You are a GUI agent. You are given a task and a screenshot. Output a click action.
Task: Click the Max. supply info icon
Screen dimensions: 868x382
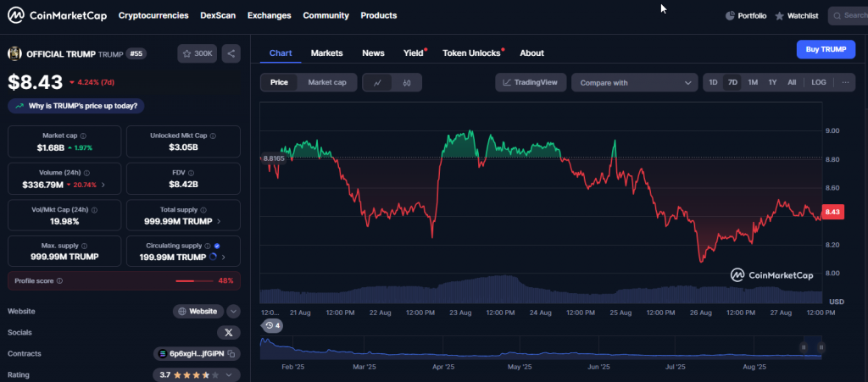tap(83, 246)
